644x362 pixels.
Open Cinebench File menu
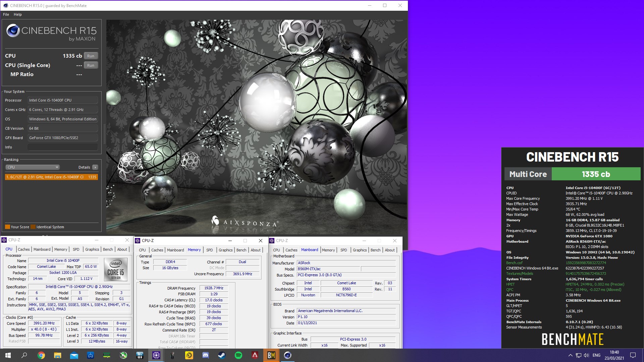pos(6,14)
